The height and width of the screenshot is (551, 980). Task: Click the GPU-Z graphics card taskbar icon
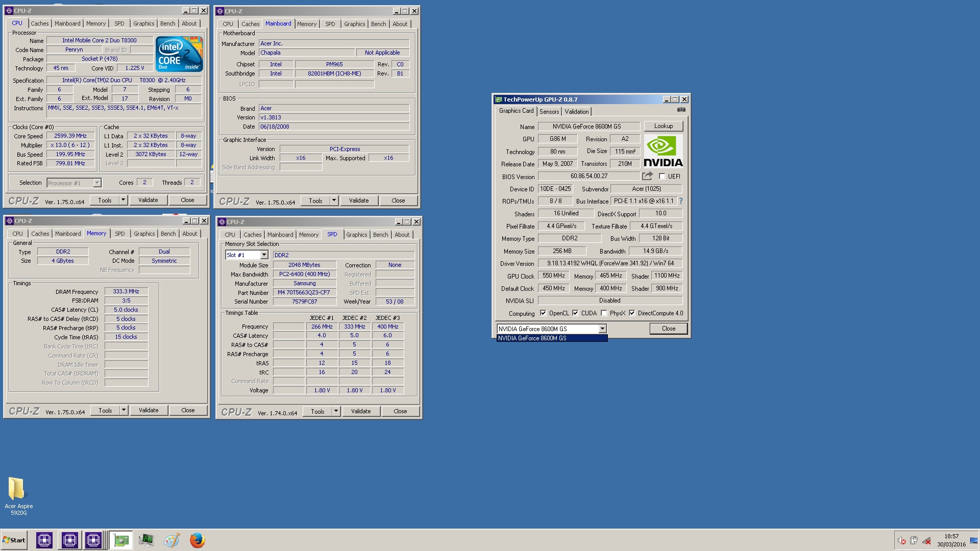pos(121,540)
